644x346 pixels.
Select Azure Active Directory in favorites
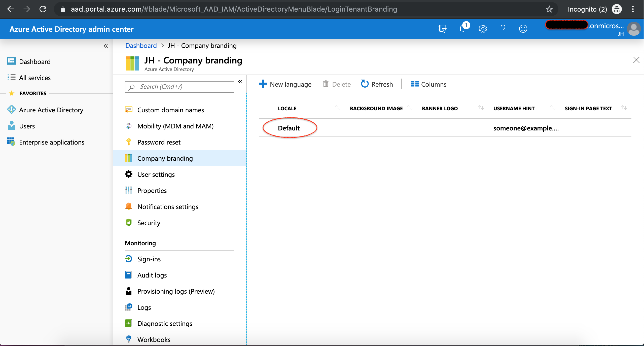(51, 110)
